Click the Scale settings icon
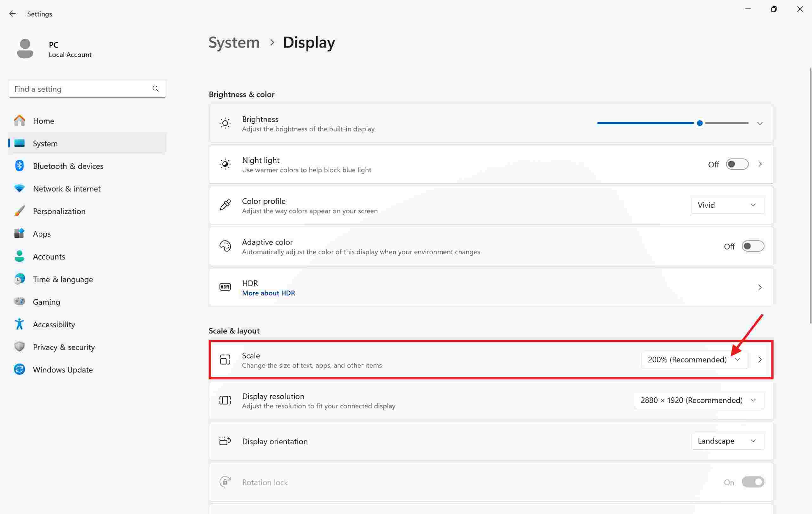Screen dimensions: 812x514 [225, 360]
